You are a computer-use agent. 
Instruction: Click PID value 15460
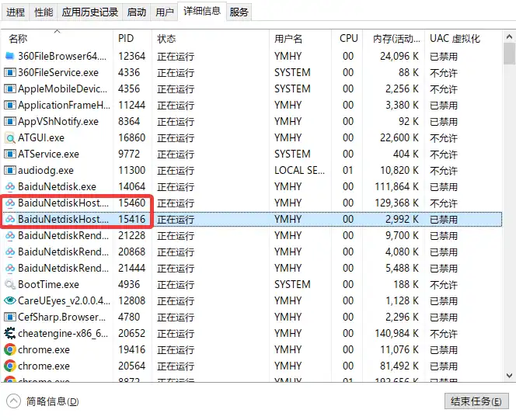pos(131,203)
